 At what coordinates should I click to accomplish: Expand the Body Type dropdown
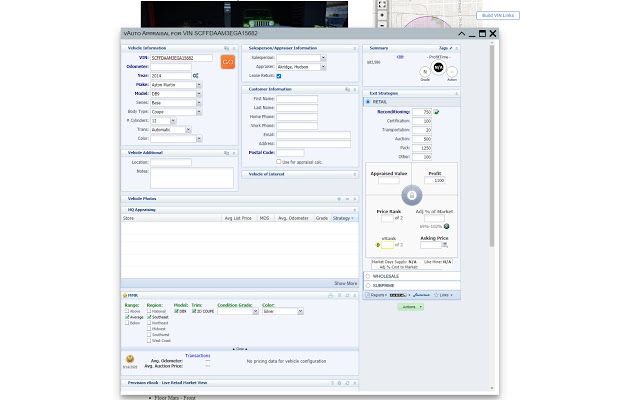point(199,112)
